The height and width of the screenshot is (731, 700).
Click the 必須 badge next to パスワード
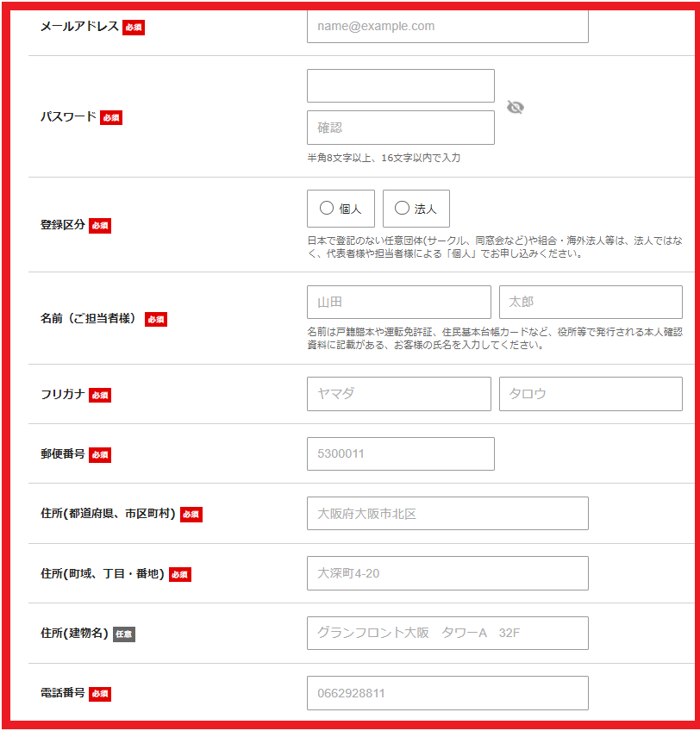coord(111,117)
